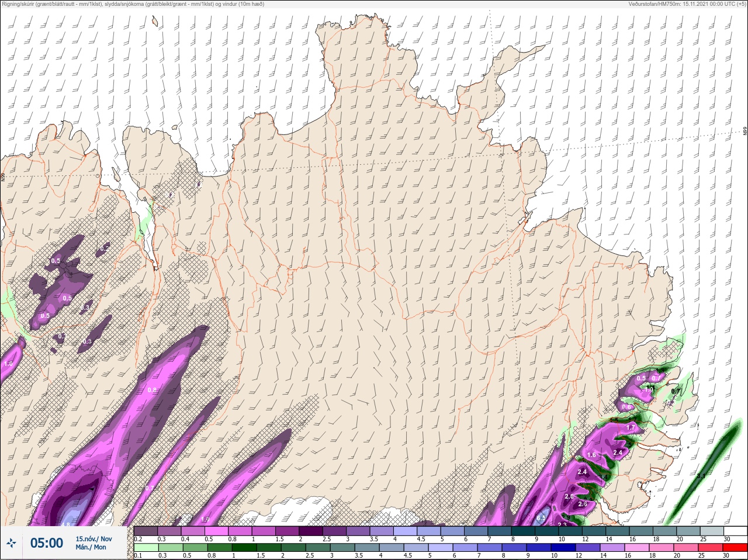The height and width of the screenshot is (560, 748).
Task: Select the dark navy swatch labeled 10, bottom row
Action: (564, 548)
